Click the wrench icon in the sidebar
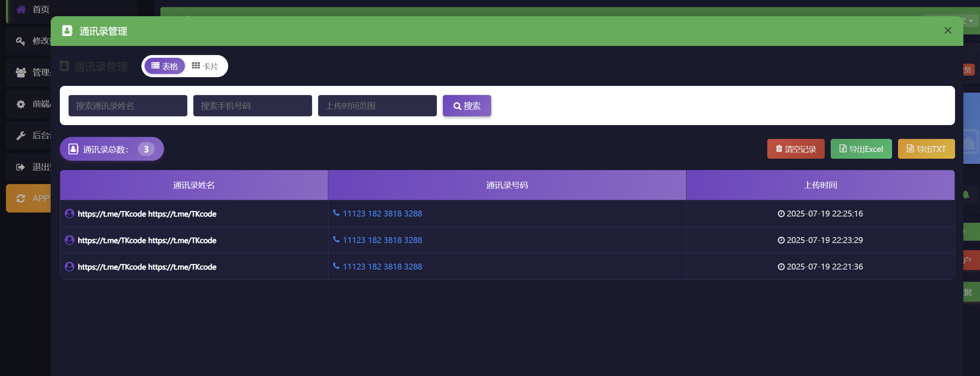 21,136
